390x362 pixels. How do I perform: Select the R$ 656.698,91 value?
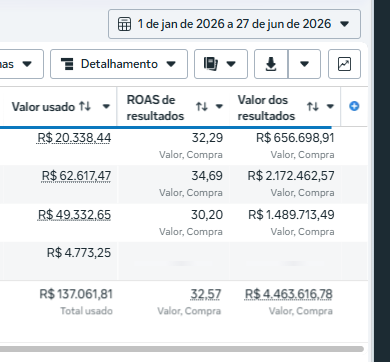[295, 138]
